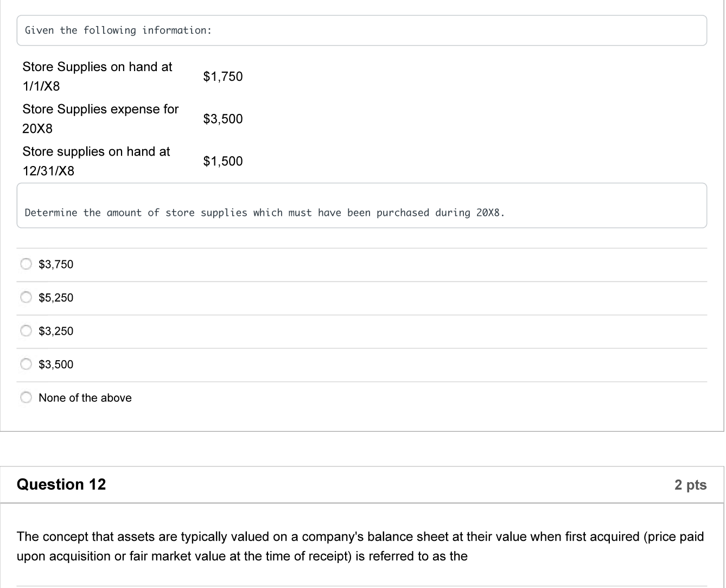Screen dimensions: 726x588
Task: Click the Question 12 paragraph about asset valuation
Action: click(360, 546)
